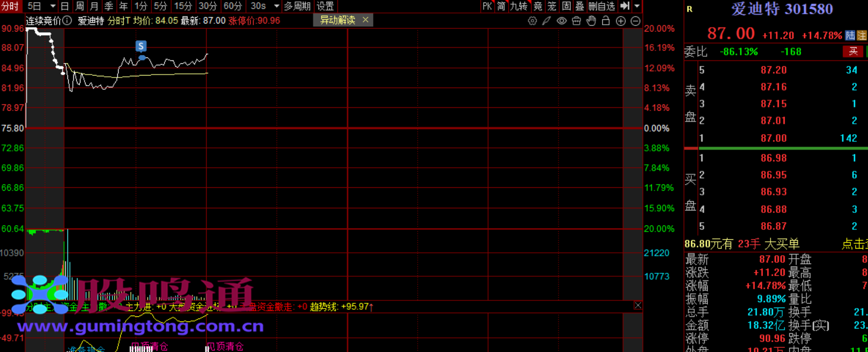This screenshot has height=352, width=868.
Task: Toggle the chart lock icon
Action: pos(606,21)
